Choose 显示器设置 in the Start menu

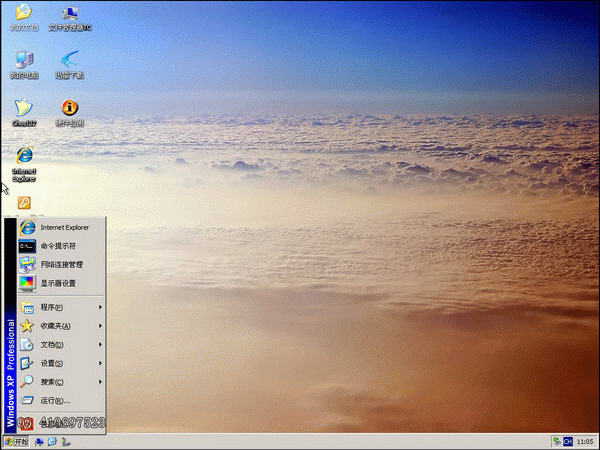[58, 284]
